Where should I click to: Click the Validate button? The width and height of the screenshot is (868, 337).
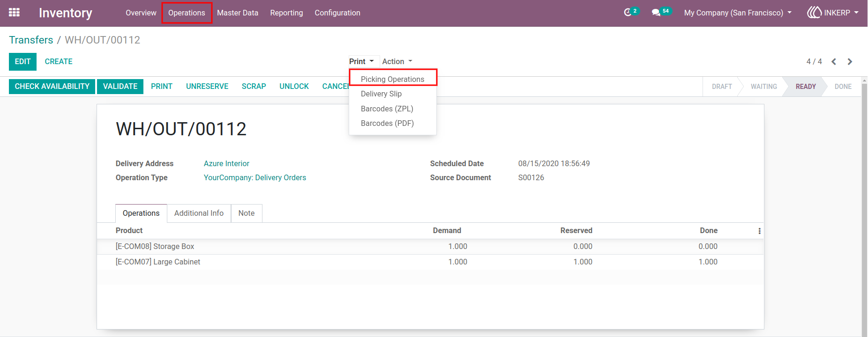pyautogui.click(x=120, y=87)
